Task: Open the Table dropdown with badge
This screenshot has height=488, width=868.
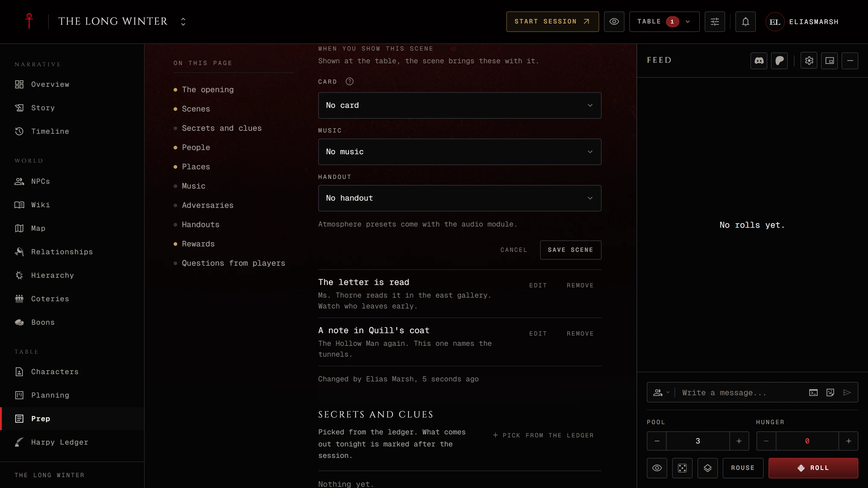Action: pos(664,22)
